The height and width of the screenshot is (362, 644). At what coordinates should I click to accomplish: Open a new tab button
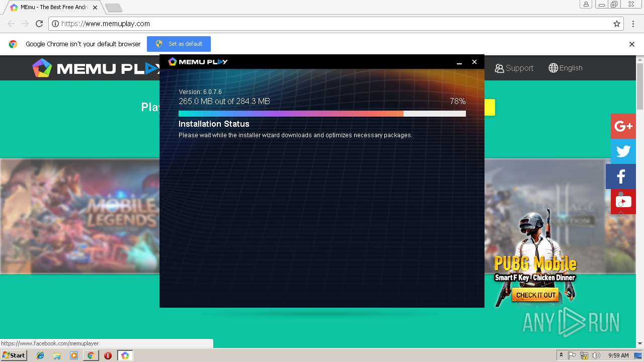pos(114,8)
